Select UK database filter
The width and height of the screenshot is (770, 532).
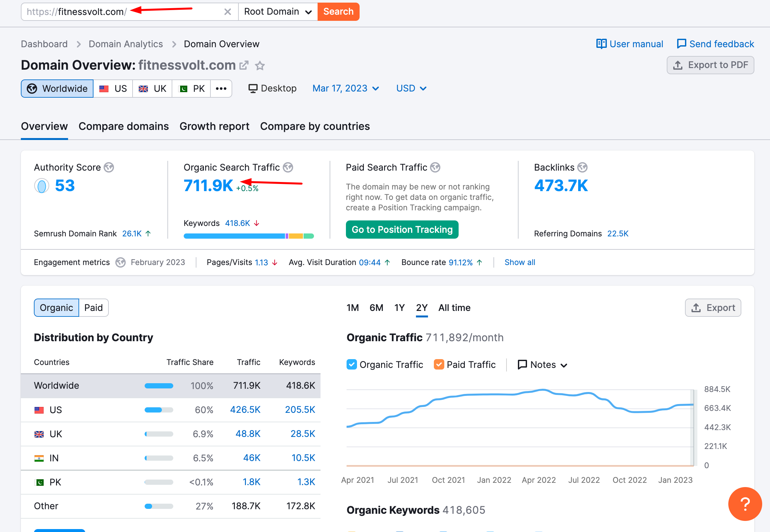152,89
